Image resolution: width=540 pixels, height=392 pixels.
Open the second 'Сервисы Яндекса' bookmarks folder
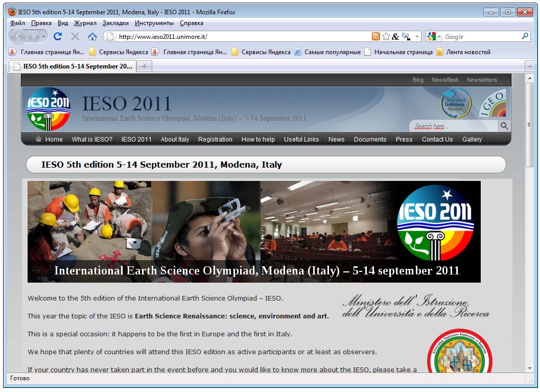[261, 52]
